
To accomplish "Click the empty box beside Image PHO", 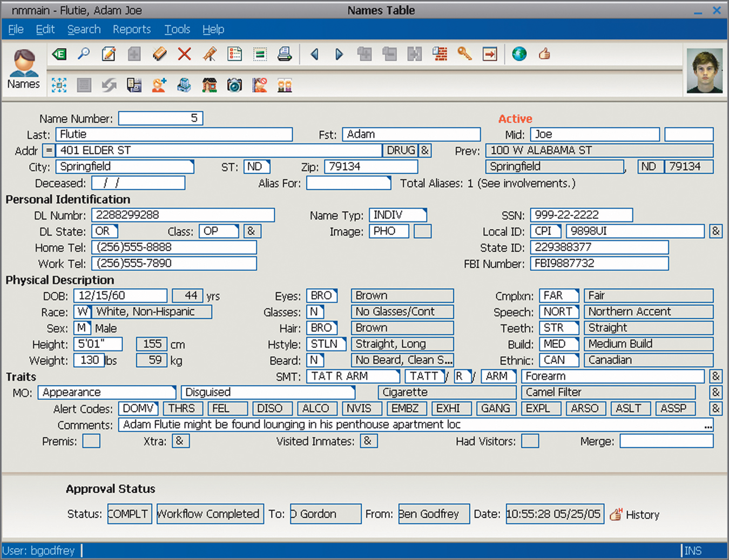I will (x=422, y=231).
